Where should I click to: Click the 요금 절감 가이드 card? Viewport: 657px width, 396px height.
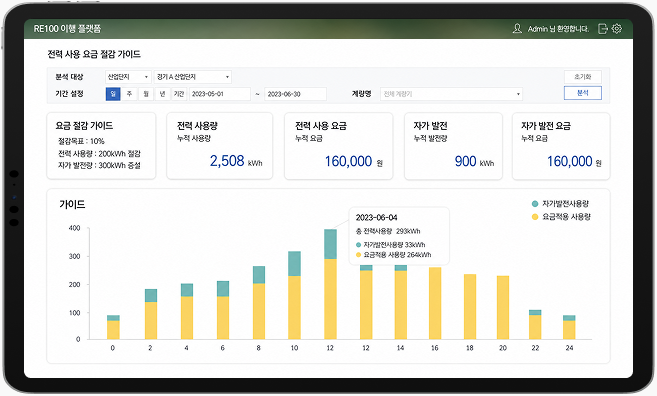click(x=101, y=146)
